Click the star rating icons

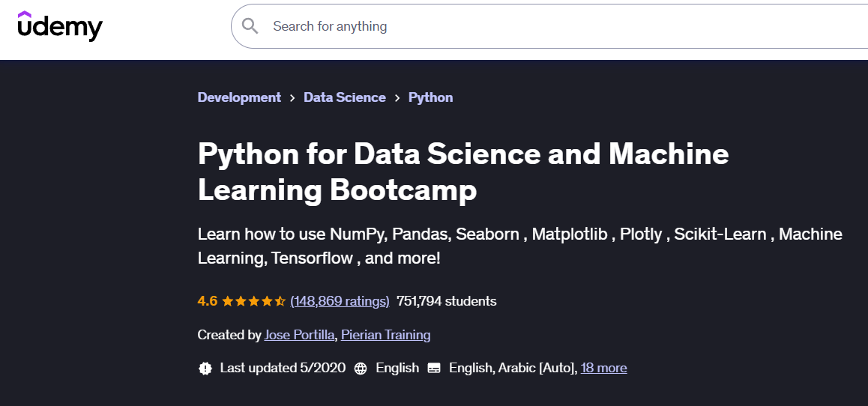point(254,301)
